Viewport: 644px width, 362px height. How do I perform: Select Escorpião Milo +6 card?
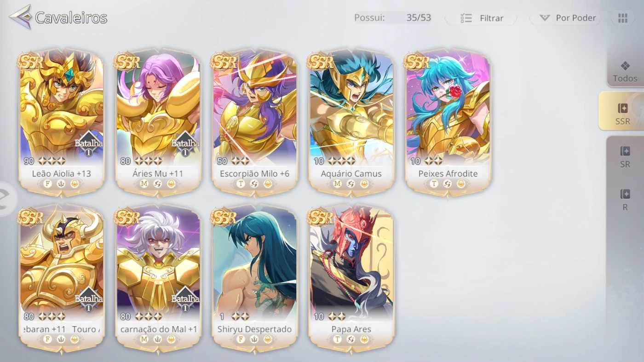(255, 122)
